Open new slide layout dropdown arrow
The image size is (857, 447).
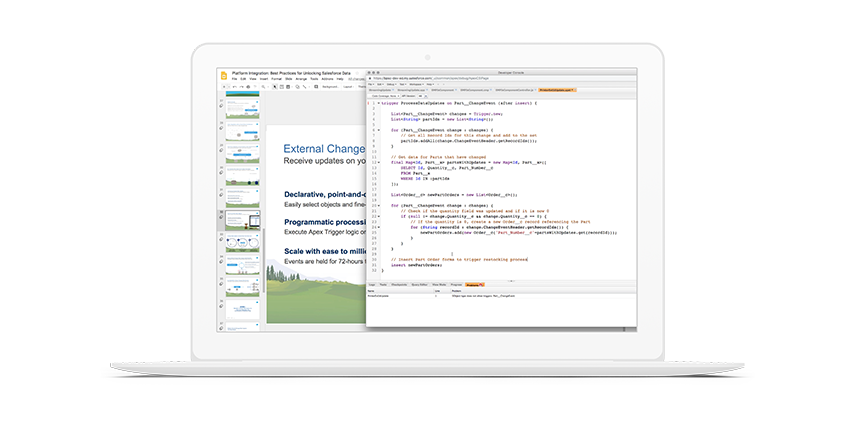point(228,87)
